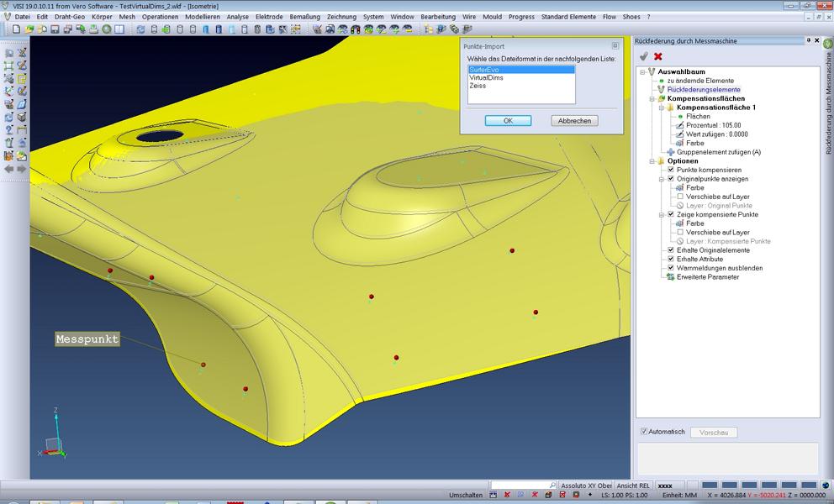Click the landscape picture icon in left toolbar
The image size is (834, 504).
22,155
